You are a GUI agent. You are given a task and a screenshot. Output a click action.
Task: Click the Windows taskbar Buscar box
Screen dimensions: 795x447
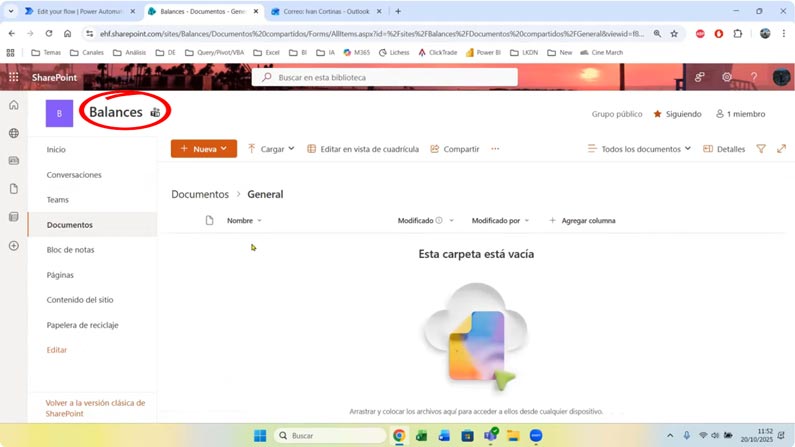click(330, 435)
